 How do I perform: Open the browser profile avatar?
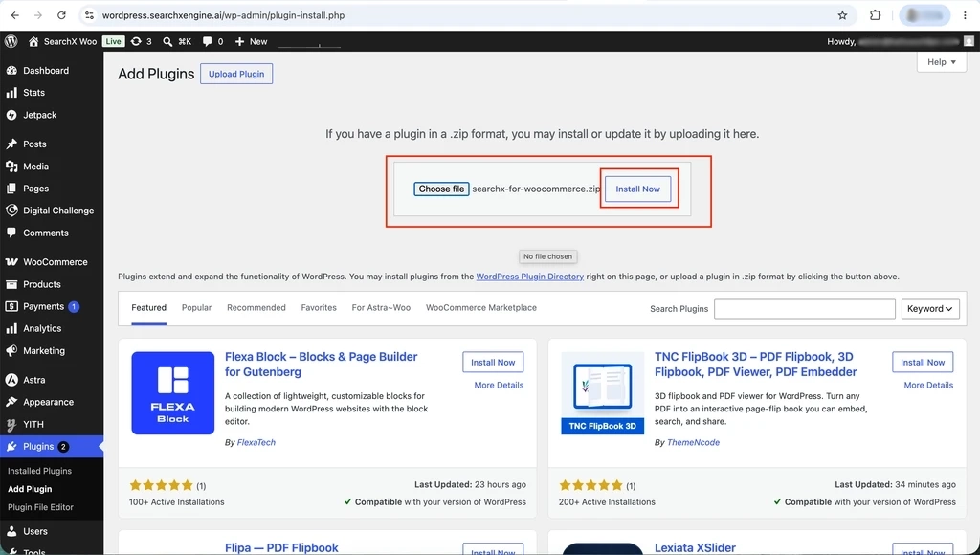point(924,15)
